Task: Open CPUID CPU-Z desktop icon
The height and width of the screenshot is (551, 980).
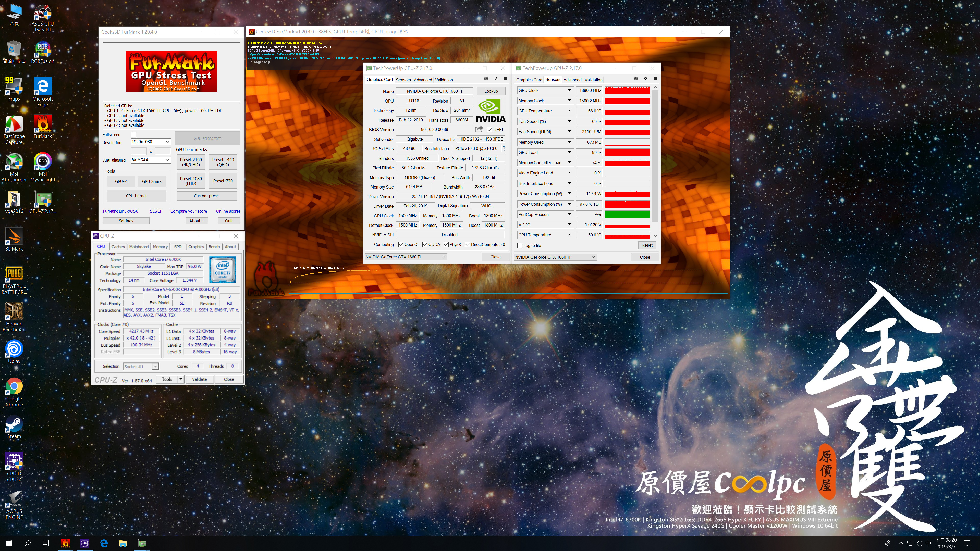Action: pos(14,467)
